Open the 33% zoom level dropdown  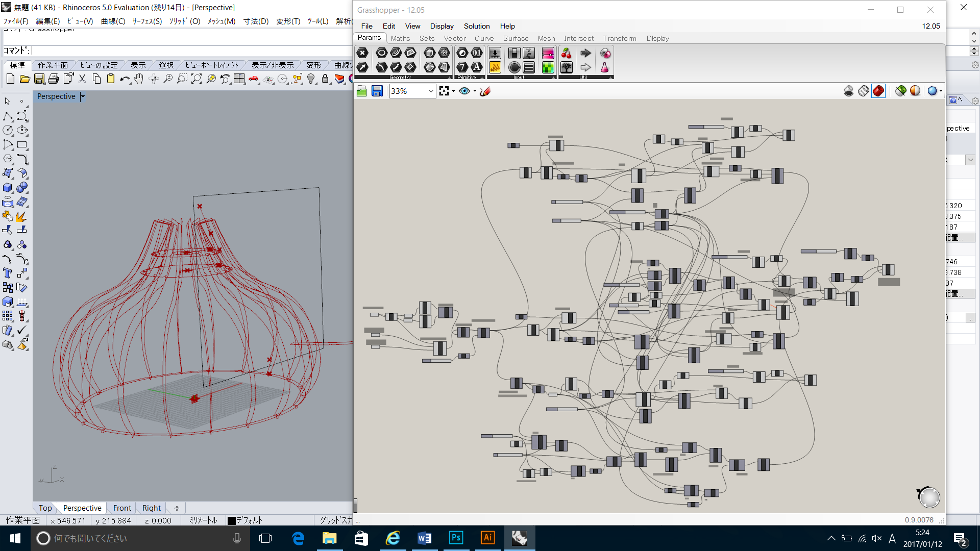pyautogui.click(x=431, y=91)
